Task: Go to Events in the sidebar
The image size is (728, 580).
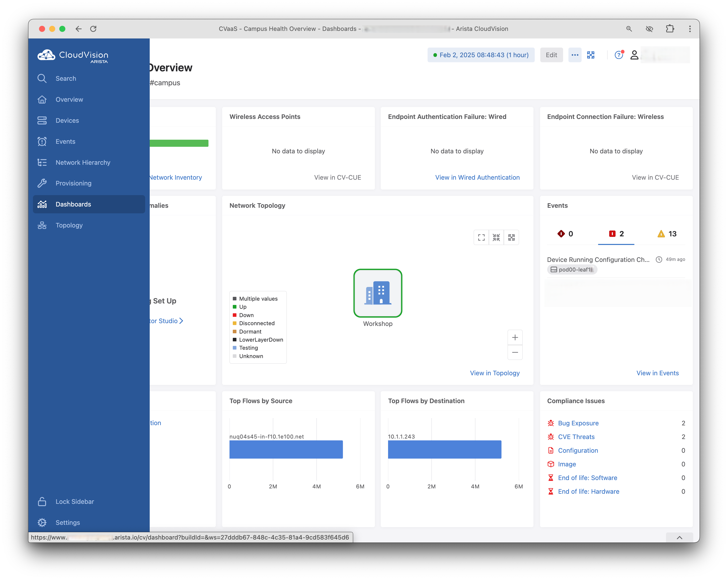Action: (x=65, y=141)
